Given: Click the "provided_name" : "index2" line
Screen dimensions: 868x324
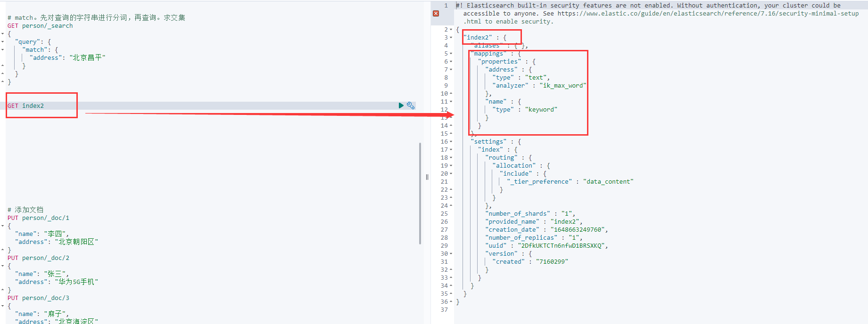Looking at the screenshot, I should (x=534, y=221).
